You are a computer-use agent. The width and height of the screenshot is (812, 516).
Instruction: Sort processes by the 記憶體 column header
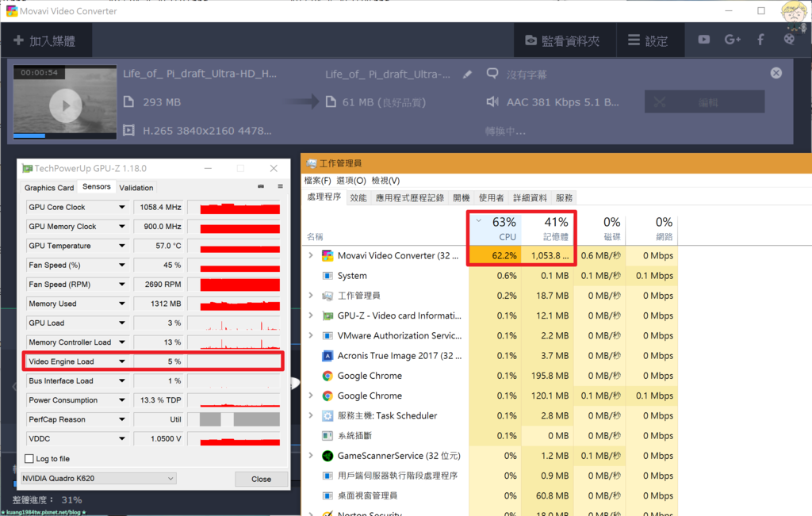pyautogui.click(x=548, y=228)
